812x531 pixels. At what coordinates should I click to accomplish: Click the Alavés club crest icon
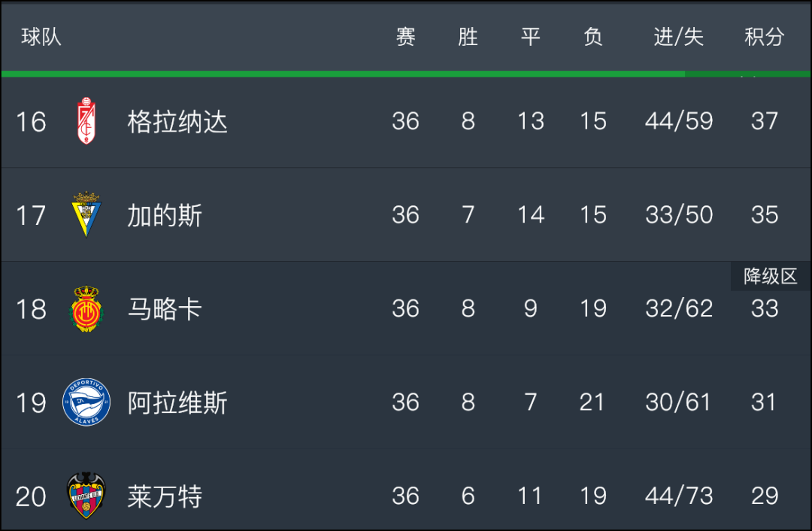(x=86, y=402)
